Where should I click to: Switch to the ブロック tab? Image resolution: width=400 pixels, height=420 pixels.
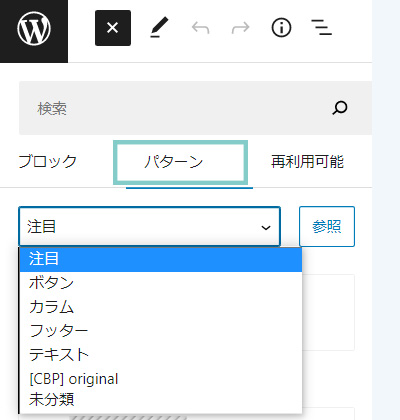pos(48,162)
